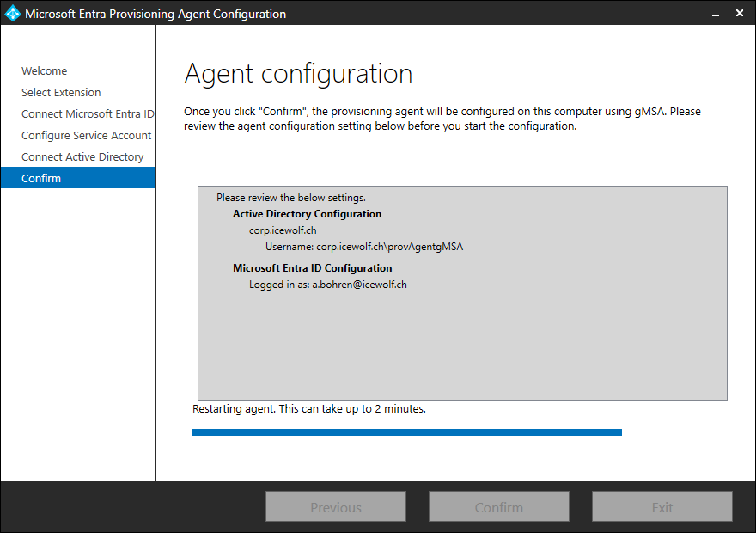The height and width of the screenshot is (533, 756).
Task: Minimize the Provisioning Agent Configuration window
Action: [715, 14]
